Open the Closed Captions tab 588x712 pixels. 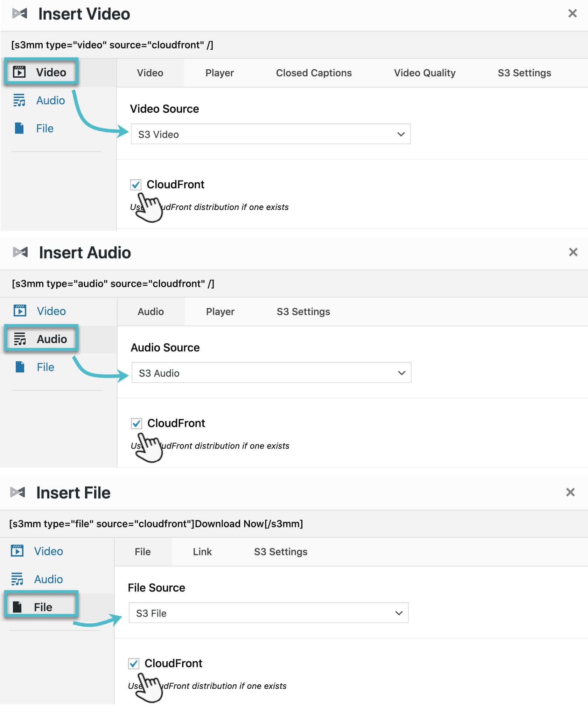(314, 73)
